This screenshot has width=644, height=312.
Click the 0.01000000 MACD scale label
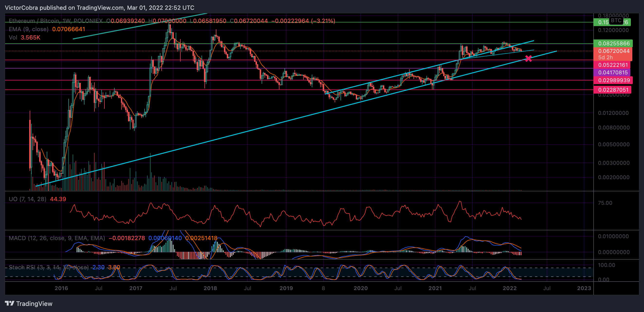click(613, 236)
